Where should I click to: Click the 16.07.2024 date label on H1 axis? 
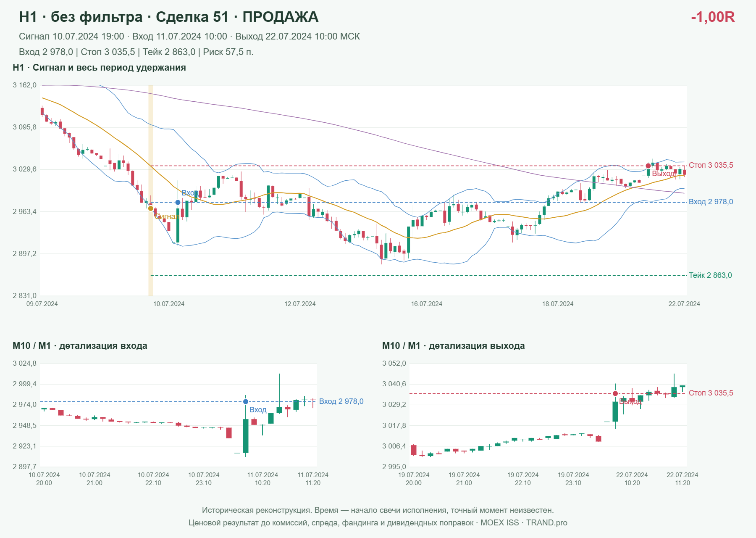(427, 304)
